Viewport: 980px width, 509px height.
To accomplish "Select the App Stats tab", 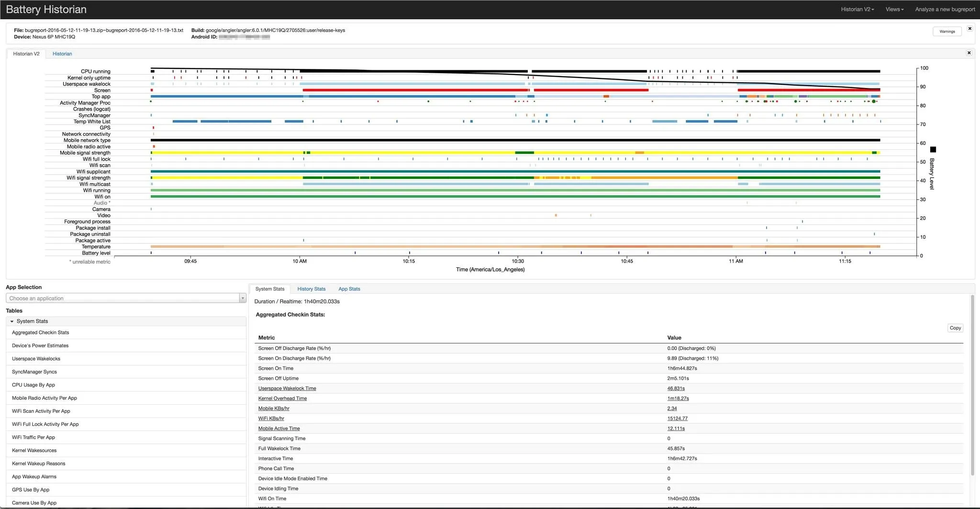I will [x=349, y=289].
